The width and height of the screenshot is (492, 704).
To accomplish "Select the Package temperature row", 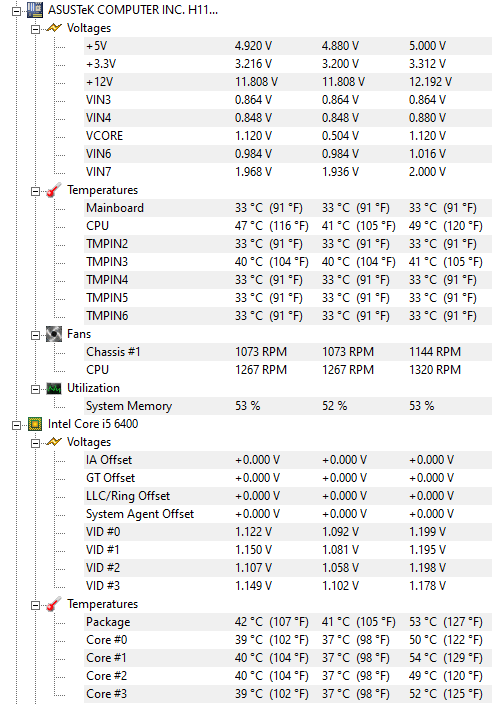I will click(x=288, y=622).
